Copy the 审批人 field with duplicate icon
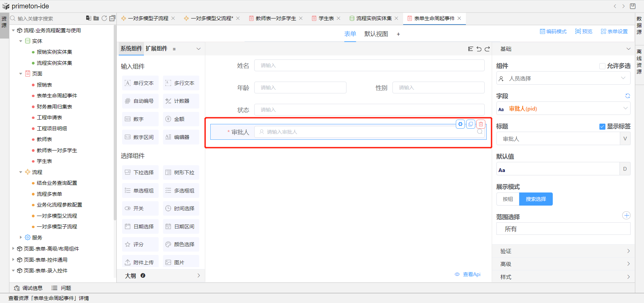The width and height of the screenshot is (644, 303). coord(471,124)
